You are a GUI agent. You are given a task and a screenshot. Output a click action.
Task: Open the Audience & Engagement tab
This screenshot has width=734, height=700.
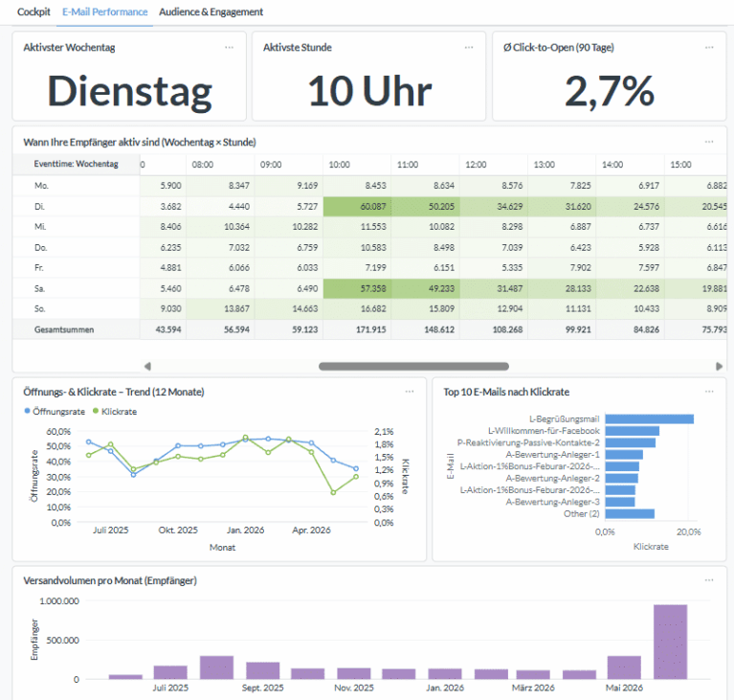pos(211,11)
